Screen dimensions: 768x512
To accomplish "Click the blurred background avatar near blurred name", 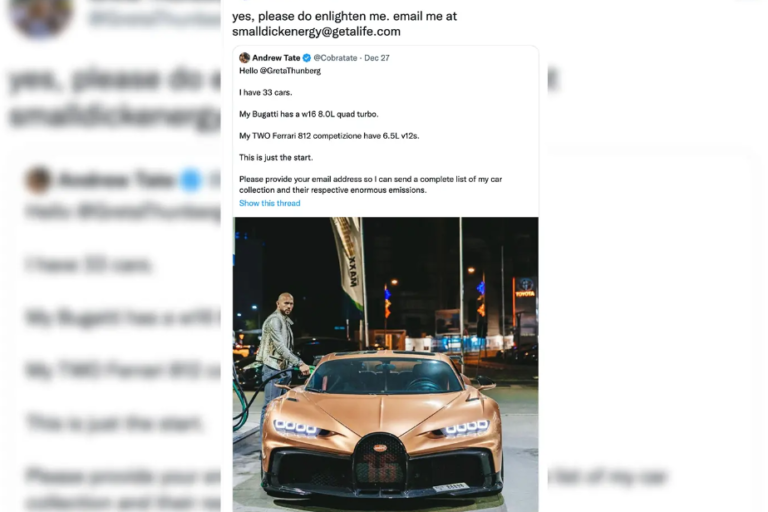I will (x=38, y=180).
